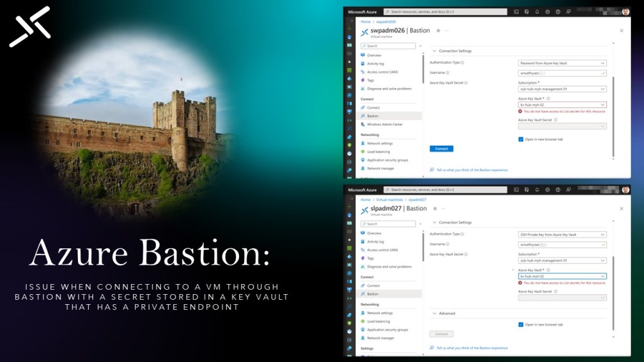
Task: Click feedback icon in slpadm027 top bar
Action: click(x=569, y=189)
